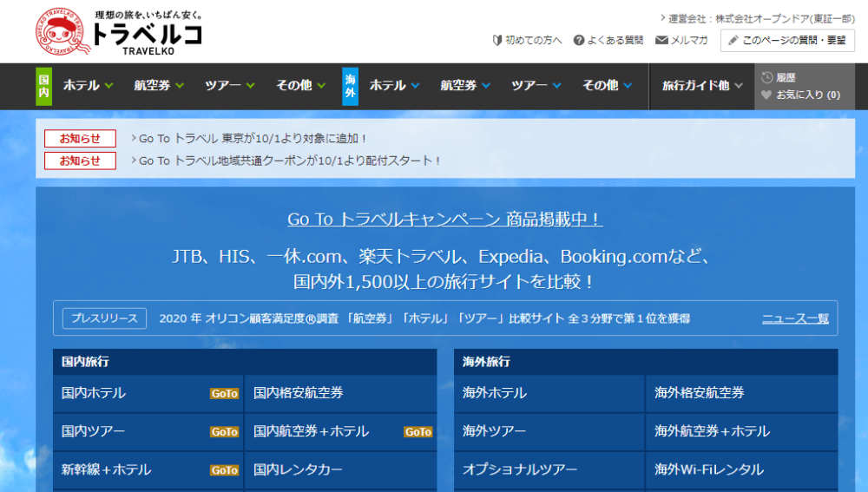Expand the domestic ホテル dropdown menu
Screen dimensions: 868x492
click(x=88, y=85)
